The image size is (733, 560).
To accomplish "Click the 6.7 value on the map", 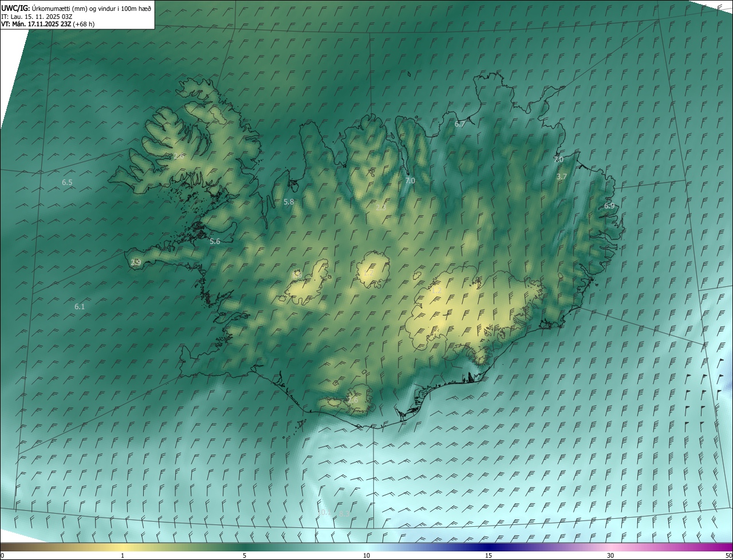I will click(460, 124).
